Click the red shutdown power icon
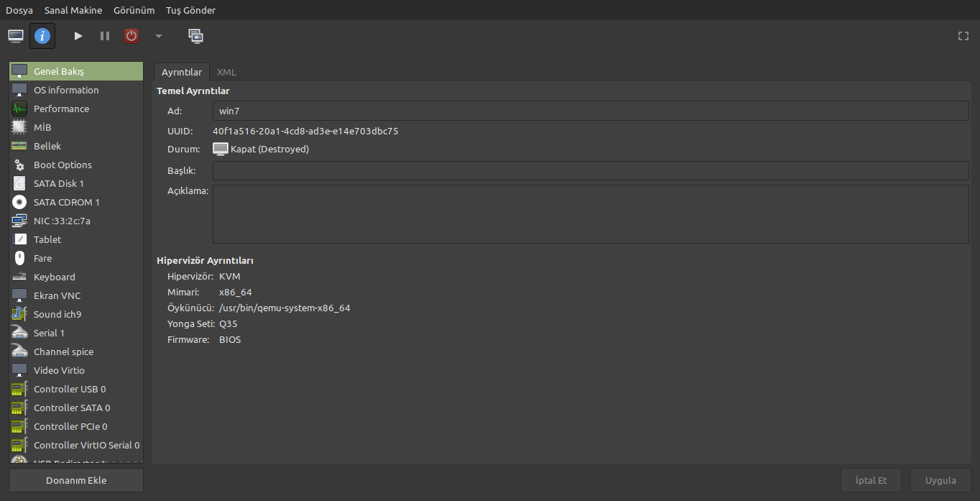The height and width of the screenshot is (501, 980). click(x=131, y=36)
